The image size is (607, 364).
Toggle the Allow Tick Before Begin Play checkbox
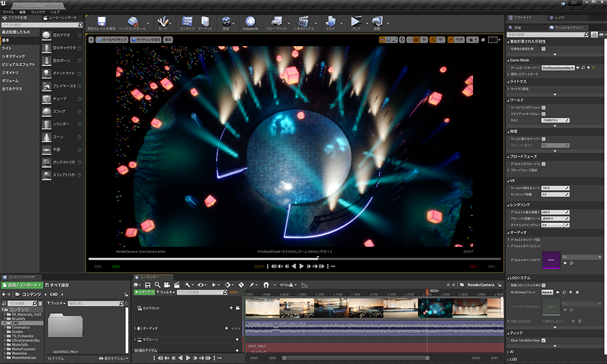tap(543, 340)
